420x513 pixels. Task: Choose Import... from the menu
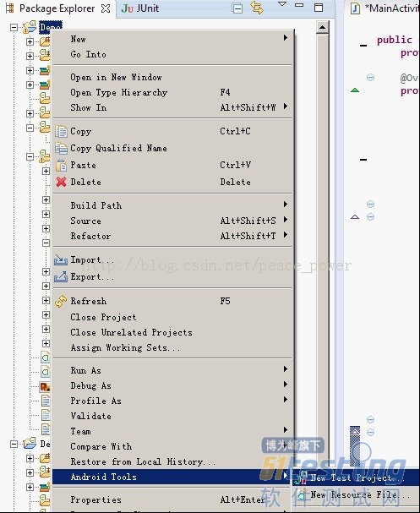(x=173, y=260)
